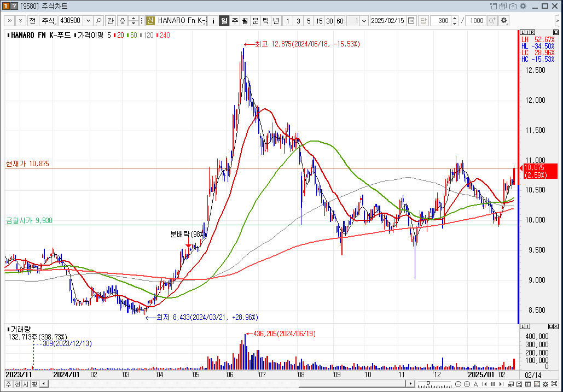Image resolution: width=563 pixels, height=392 pixels.
Task: Click the stock code search magnifier icon
Action: 98,21
